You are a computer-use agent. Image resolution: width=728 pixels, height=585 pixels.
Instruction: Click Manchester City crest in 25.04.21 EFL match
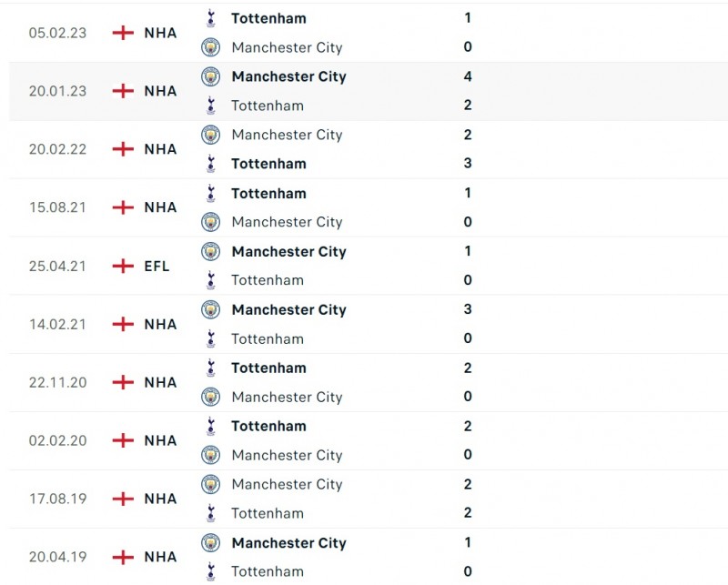210,251
